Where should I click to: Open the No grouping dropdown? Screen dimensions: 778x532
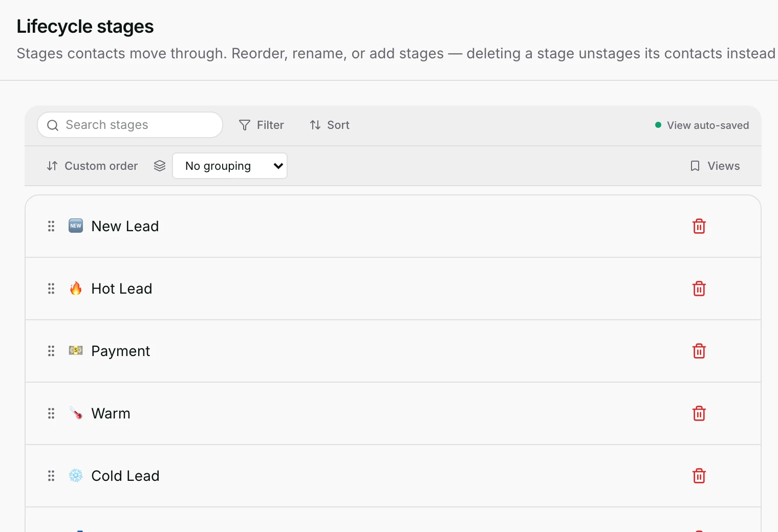click(x=230, y=166)
